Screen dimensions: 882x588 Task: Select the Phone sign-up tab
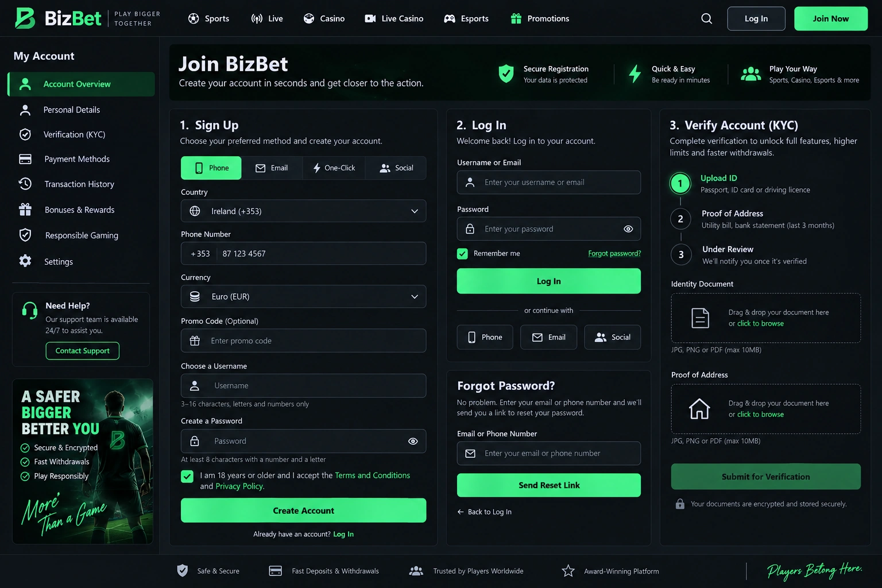pos(211,168)
